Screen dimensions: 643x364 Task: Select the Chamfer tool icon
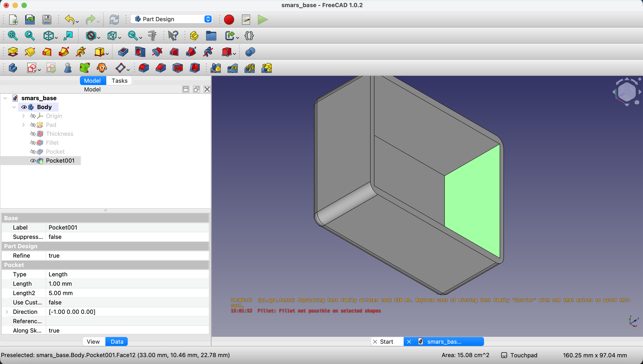tap(161, 68)
